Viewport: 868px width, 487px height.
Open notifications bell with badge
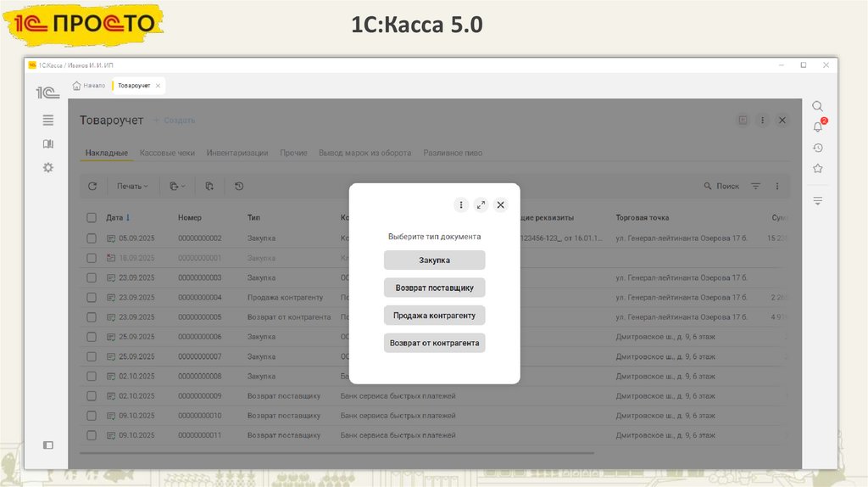pyautogui.click(x=818, y=127)
